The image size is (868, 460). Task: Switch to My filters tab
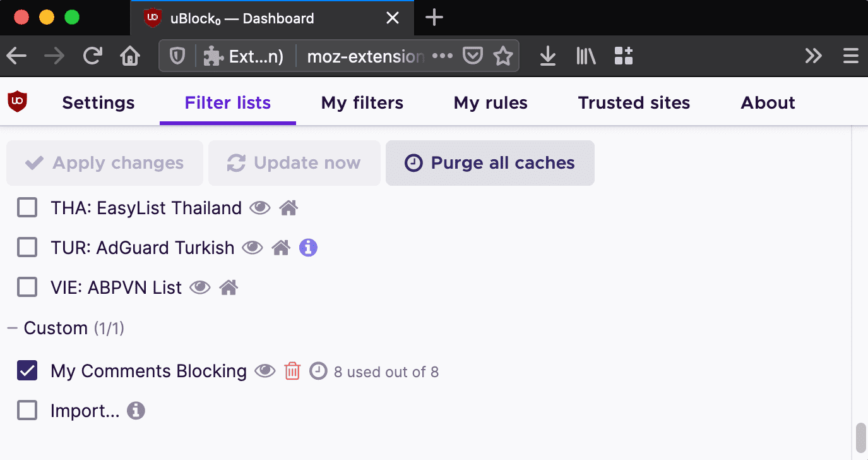point(362,102)
